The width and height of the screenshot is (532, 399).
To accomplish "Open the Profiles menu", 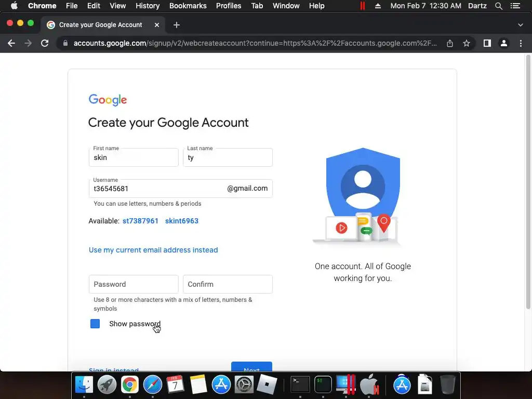I will [229, 6].
